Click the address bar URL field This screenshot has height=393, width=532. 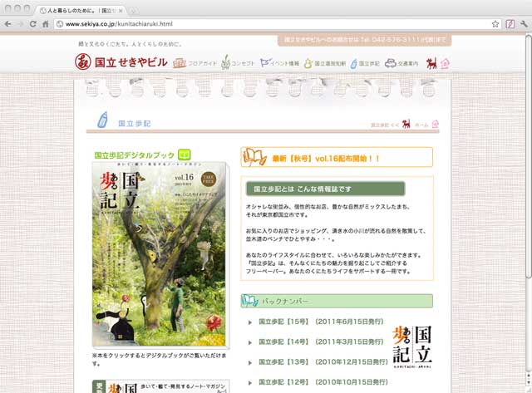278,24
